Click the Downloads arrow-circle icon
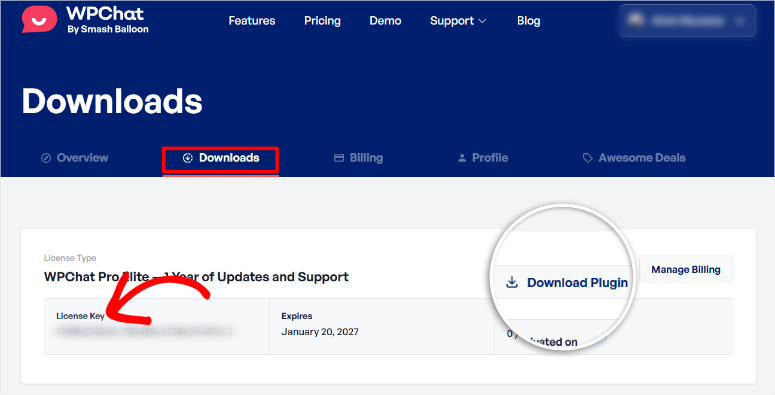The image size is (775, 395). [187, 158]
